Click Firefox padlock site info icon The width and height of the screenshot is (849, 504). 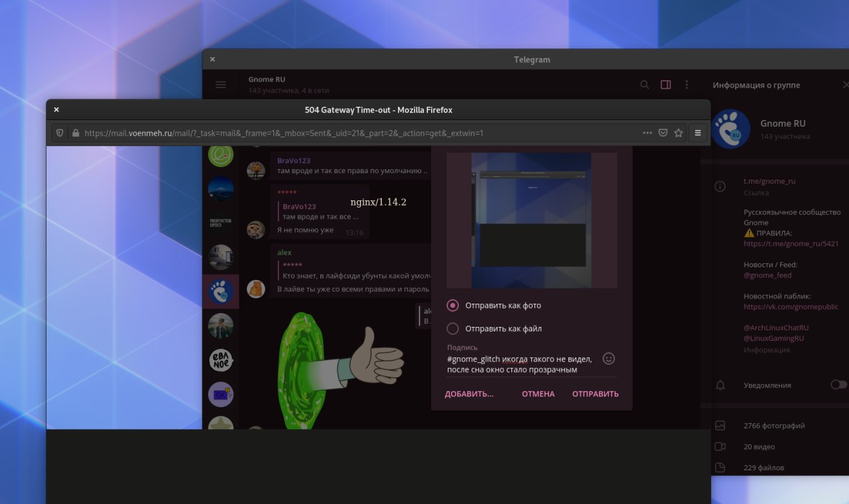point(76,133)
